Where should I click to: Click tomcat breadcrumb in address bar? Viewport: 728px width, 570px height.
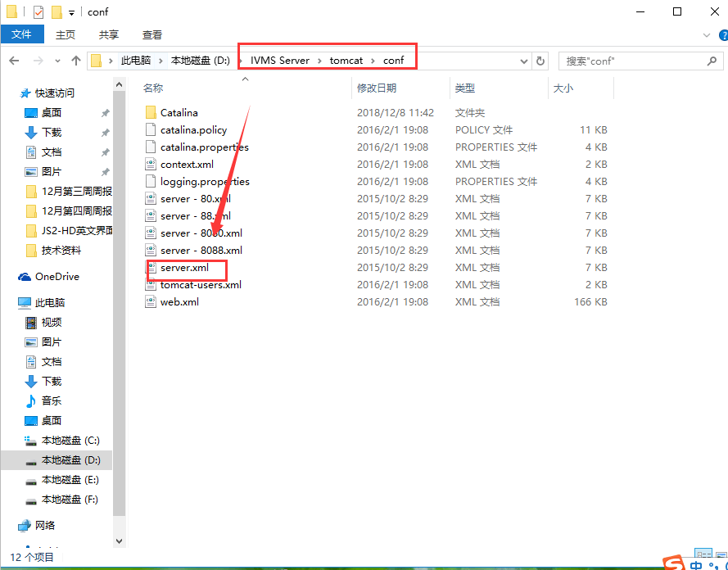tap(346, 61)
